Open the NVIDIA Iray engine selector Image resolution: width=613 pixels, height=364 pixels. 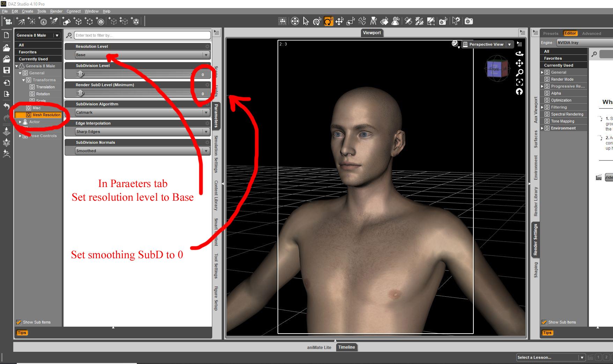pos(585,43)
